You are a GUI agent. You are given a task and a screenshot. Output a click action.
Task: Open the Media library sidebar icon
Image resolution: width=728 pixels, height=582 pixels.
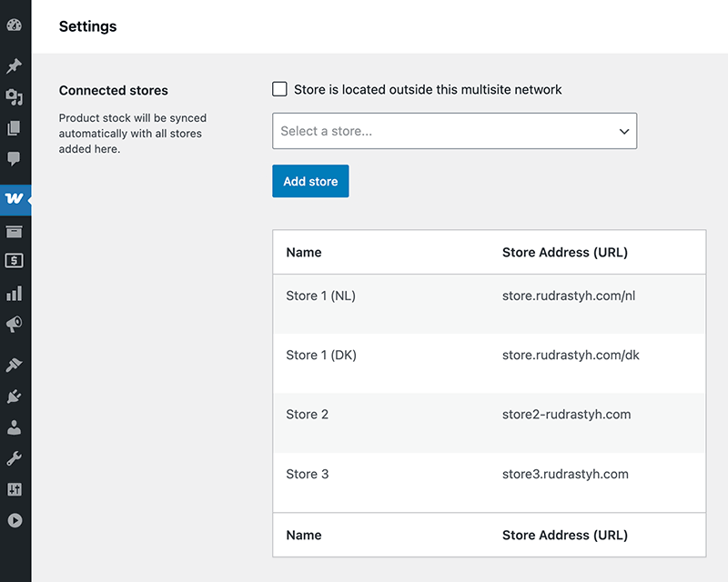tap(14, 97)
